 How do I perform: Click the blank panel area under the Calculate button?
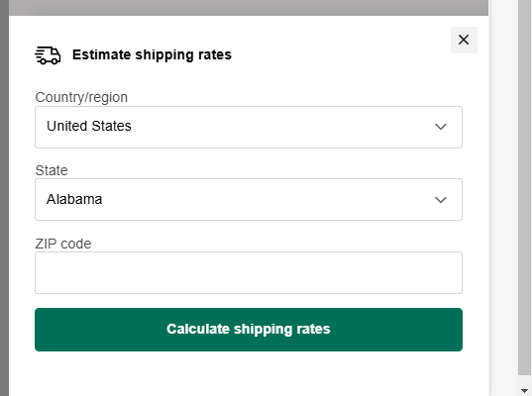pyautogui.click(x=249, y=374)
